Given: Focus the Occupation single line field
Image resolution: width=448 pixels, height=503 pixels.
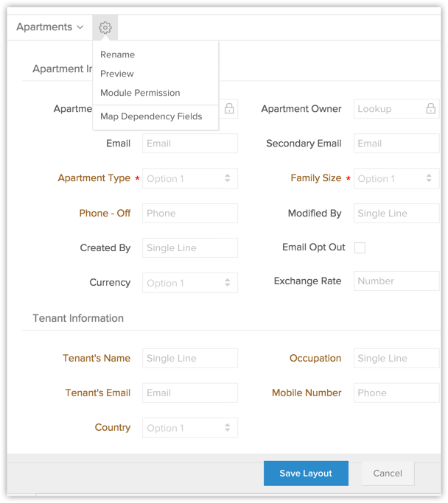Looking at the screenshot, I should [396, 359].
